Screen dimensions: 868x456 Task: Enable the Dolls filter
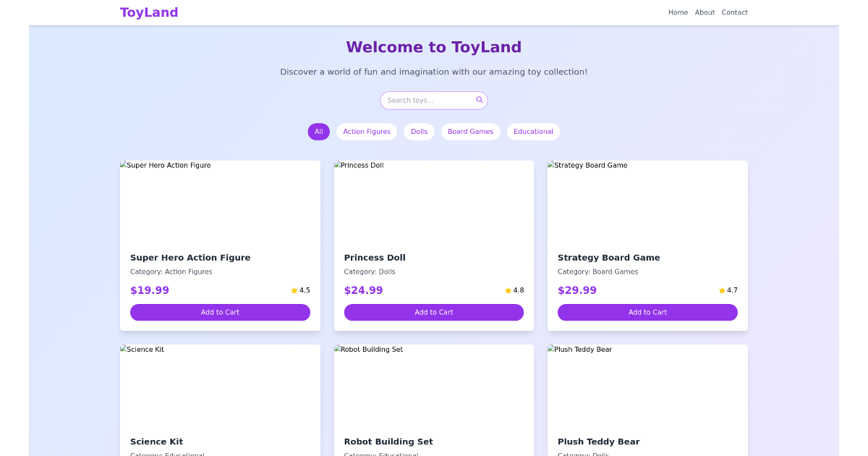point(419,132)
